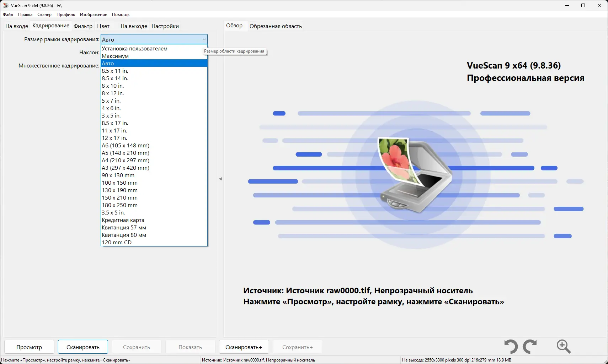This screenshot has height=364, width=608.
Task: Click the Просмотр button
Action: pyautogui.click(x=29, y=347)
